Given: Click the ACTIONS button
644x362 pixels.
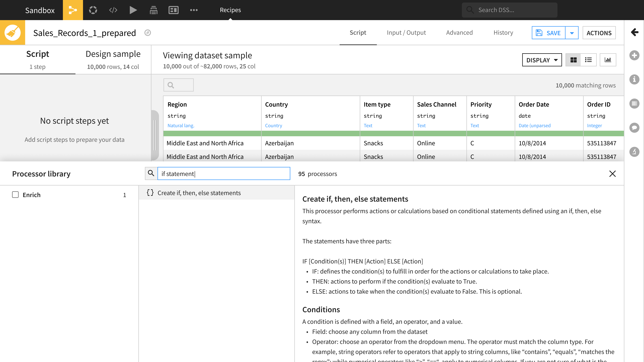Looking at the screenshot, I should pos(599,33).
